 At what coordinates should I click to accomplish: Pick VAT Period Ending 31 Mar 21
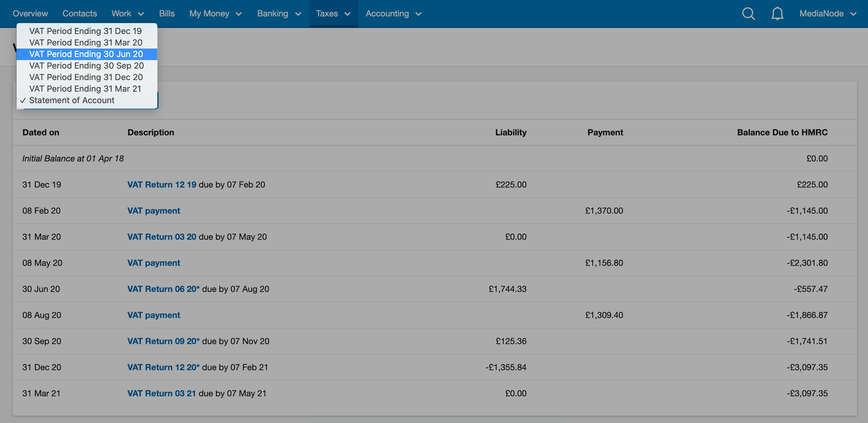[87, 89]
